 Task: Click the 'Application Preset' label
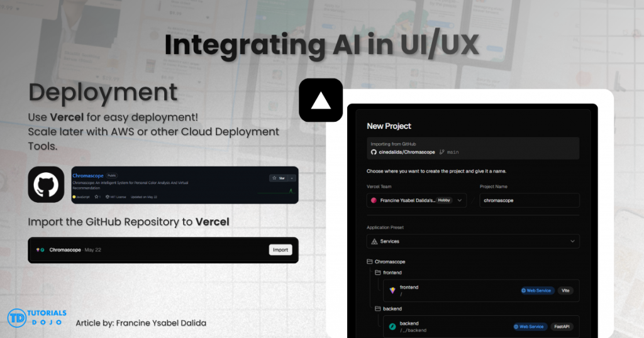385,227
